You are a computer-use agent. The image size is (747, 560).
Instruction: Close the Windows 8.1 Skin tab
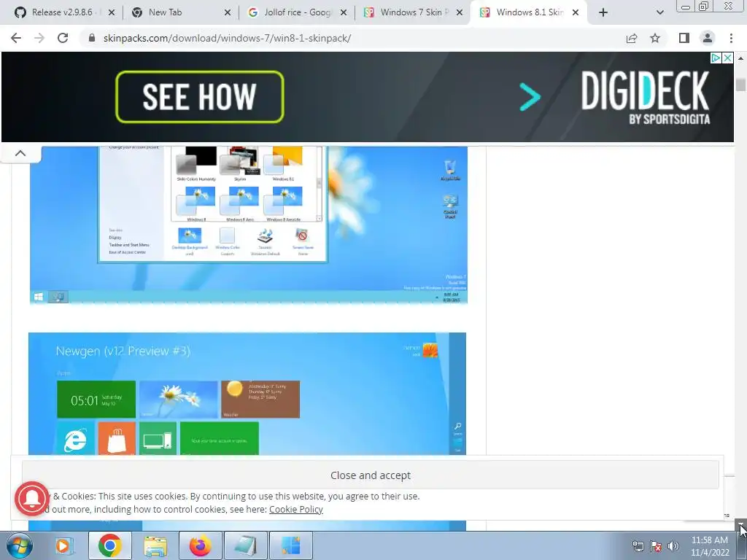click(x=576, y=13)
